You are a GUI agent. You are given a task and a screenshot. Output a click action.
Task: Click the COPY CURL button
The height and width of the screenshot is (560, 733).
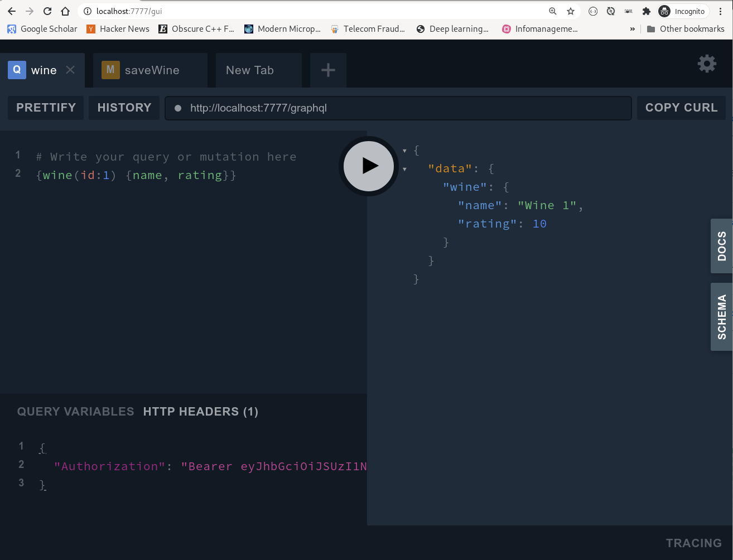(681, 108)
